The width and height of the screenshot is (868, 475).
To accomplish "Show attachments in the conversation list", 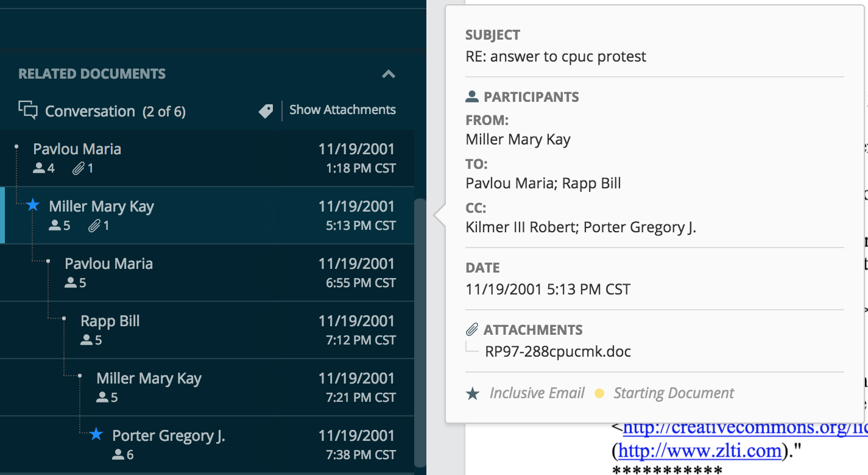I will [342, 110].
